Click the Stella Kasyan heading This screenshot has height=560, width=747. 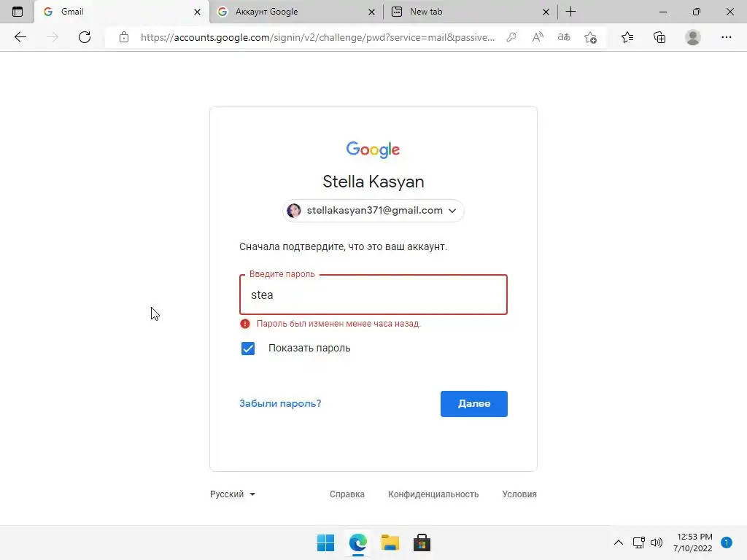coord(373,182)
